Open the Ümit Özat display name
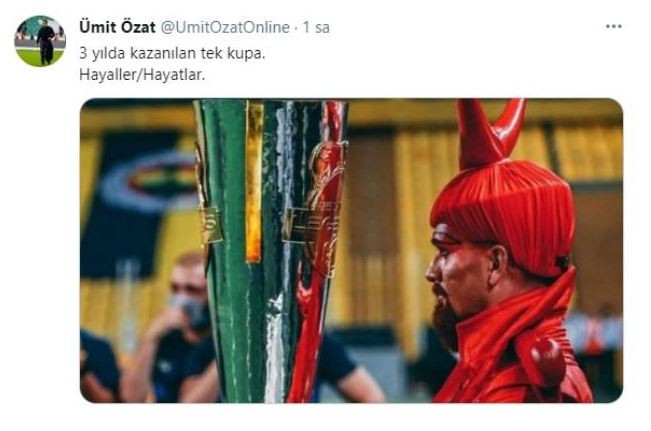The image size is (651, 431). [x=117, y=27]
